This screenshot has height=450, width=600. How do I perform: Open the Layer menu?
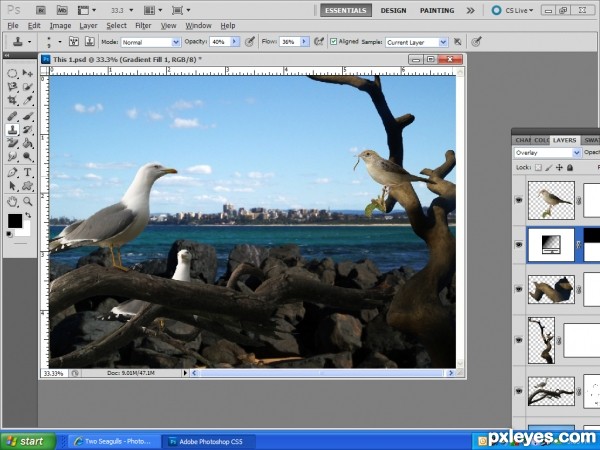88,26
